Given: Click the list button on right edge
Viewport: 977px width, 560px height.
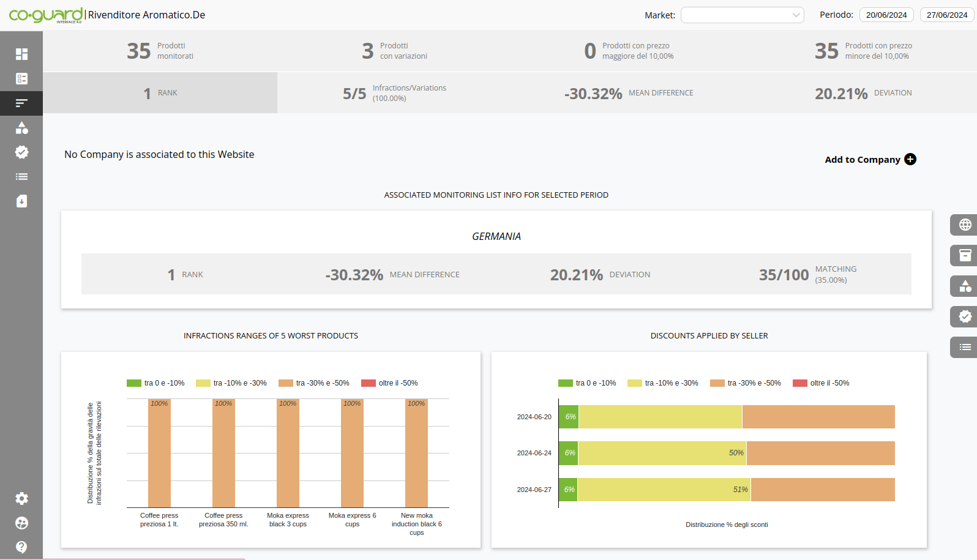Looking at the screenshot, I should pyautogui.click(x=965, y=348).
